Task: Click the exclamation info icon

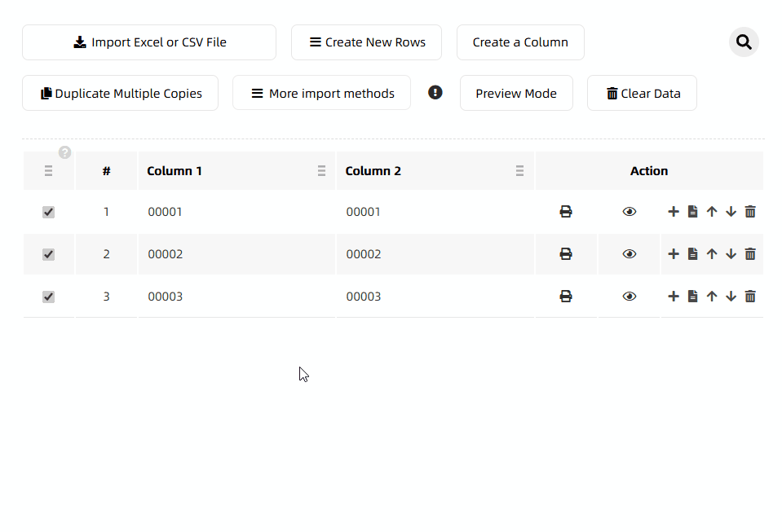Action: [435, 93]
